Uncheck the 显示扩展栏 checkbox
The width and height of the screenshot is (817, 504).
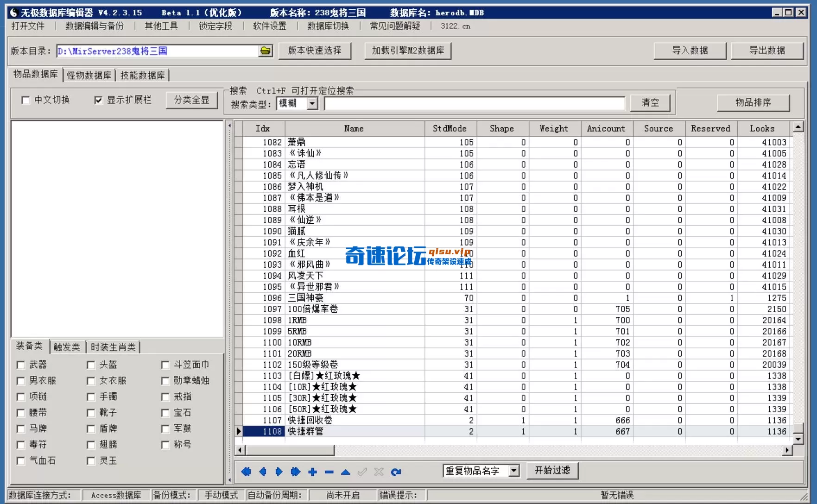(x=98, y=100)
